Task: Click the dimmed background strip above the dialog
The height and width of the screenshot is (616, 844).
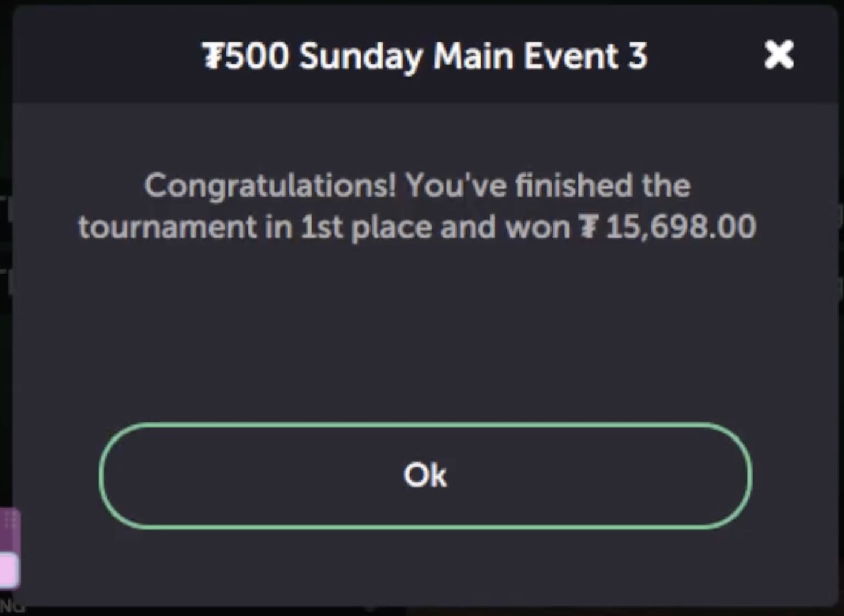Action: click(422, 3)
